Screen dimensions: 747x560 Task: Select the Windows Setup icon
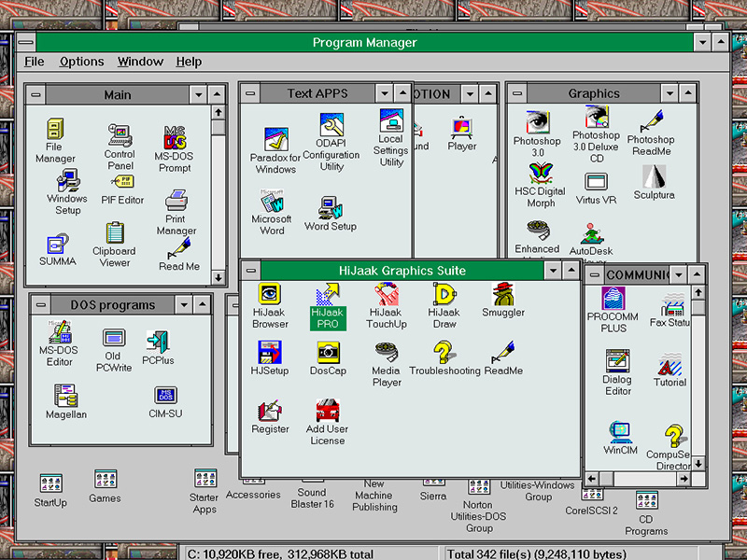[x=67, y=180]
